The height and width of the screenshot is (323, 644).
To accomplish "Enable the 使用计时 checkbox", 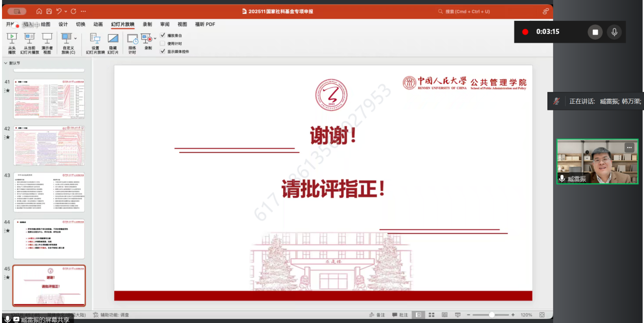I will 163,44.
